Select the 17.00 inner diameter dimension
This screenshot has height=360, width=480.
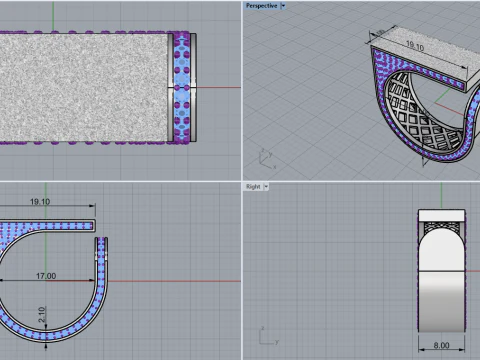pos(46,276)
